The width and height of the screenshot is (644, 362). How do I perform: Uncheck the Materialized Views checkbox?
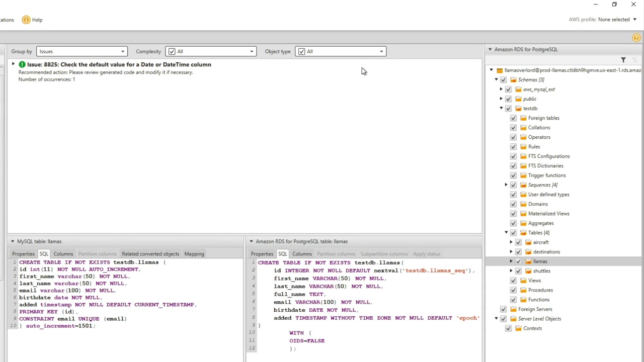(x=513, y=214)
